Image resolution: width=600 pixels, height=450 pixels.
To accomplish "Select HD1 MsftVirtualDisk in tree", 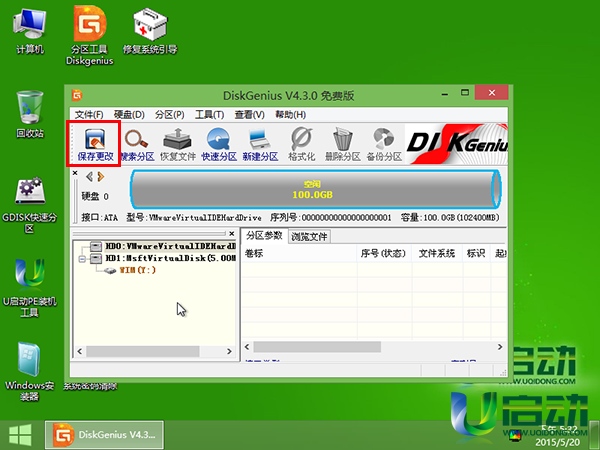I will pos(170,258).
